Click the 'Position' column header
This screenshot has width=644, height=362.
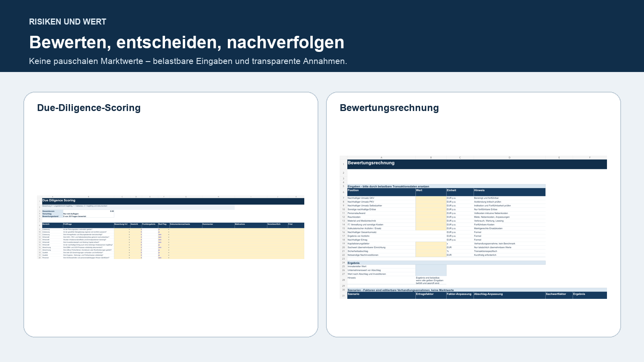click(381, 192)
